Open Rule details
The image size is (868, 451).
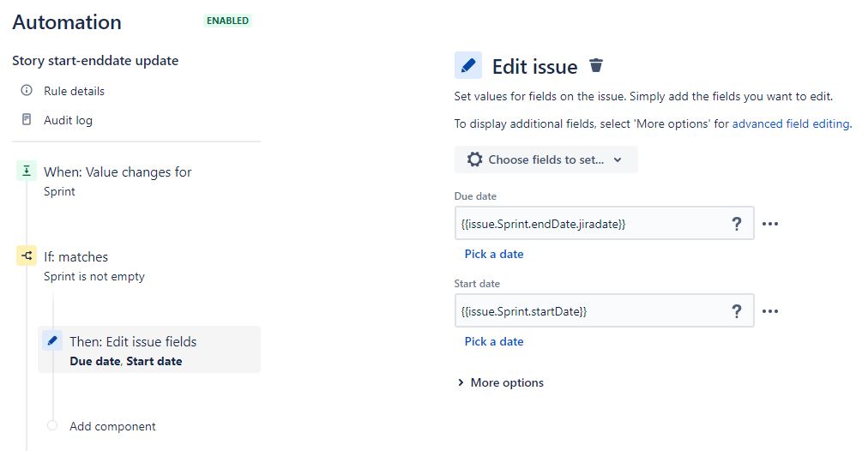coord(74,91)
